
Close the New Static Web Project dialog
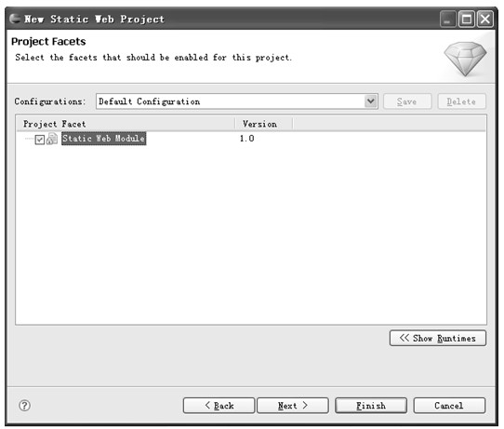[485, 19]
